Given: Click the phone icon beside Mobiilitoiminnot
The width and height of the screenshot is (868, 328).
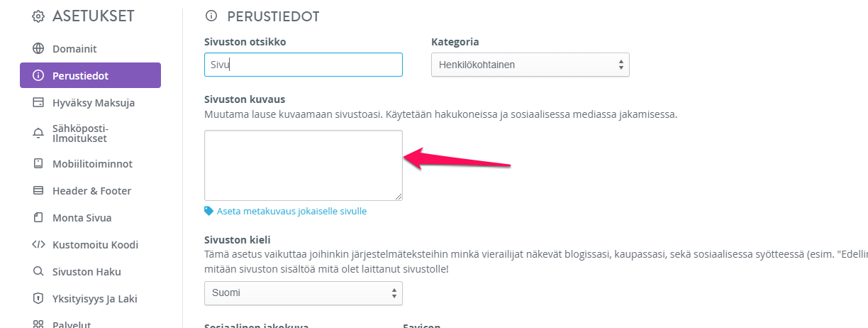Looking at the screenshot, I should coord(38,164).
